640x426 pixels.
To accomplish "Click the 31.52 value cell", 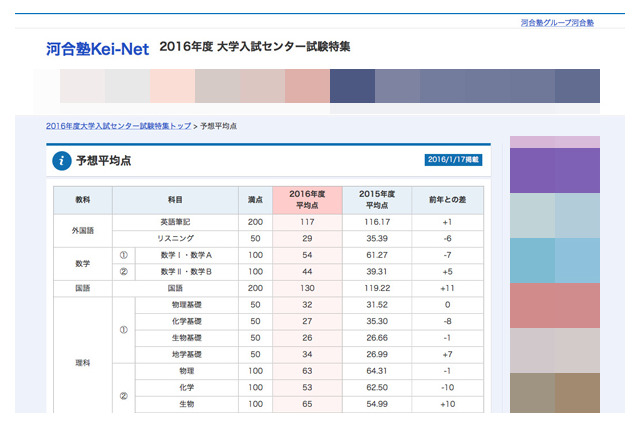I will [x=377, y=305].
